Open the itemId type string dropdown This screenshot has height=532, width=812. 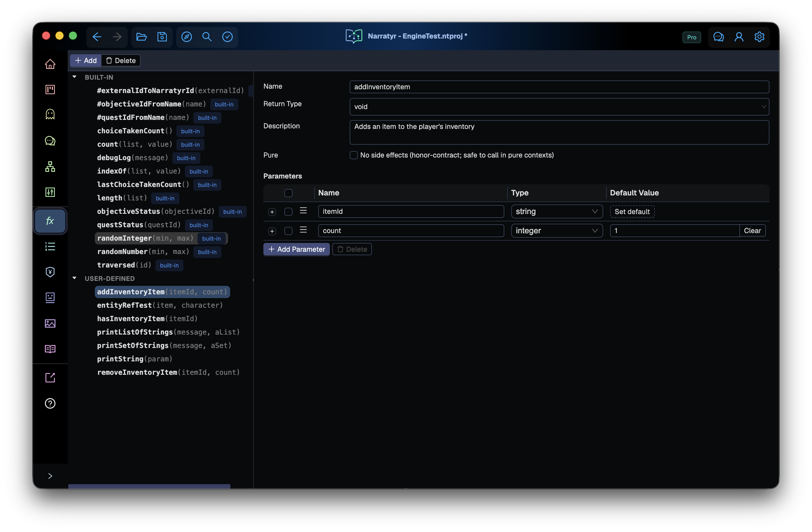click(557, 211)
